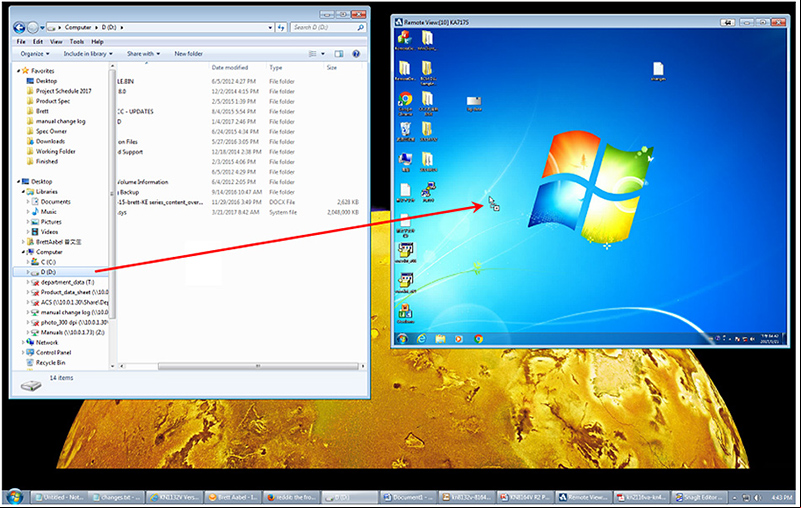The image size is (801, 508).
Task: Open the view options dropdown arrow
Action: [323, 54]
